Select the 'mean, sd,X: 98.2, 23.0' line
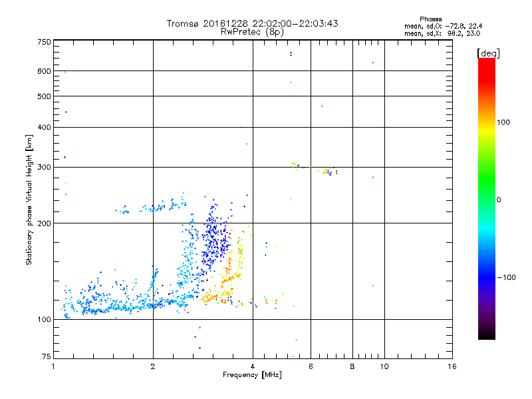The height and width of the screenshot is (399, 532). [442, 33]
